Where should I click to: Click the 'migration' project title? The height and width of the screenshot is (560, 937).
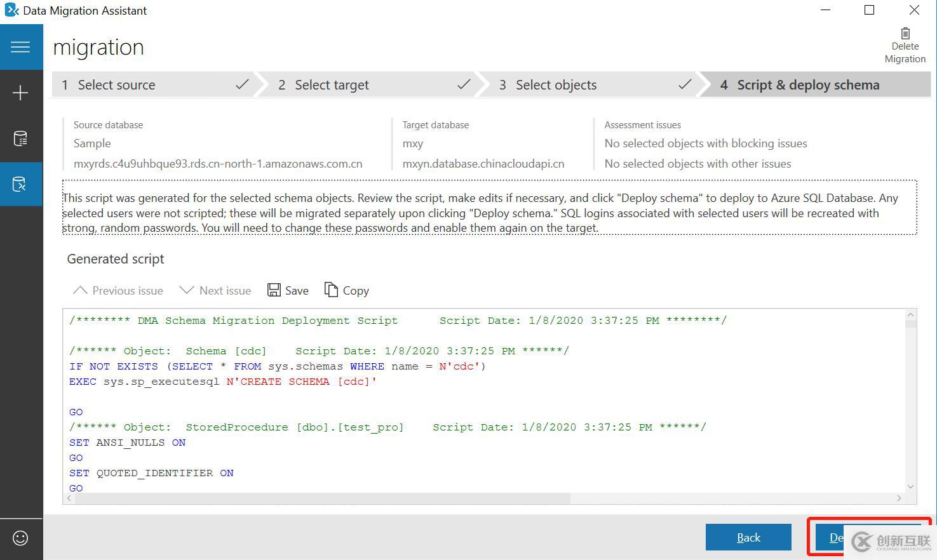click(98, 47)
